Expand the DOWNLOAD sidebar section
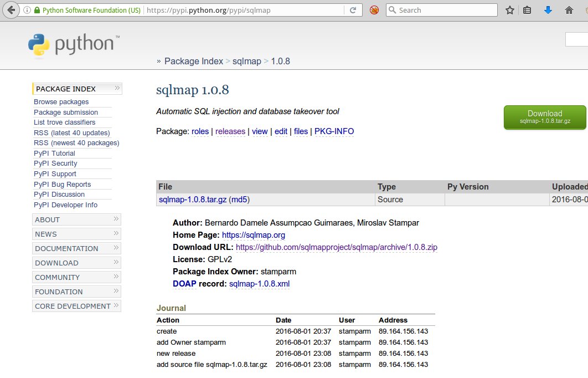588x378 pixels. pyautogui.click(x=76, y=263)
